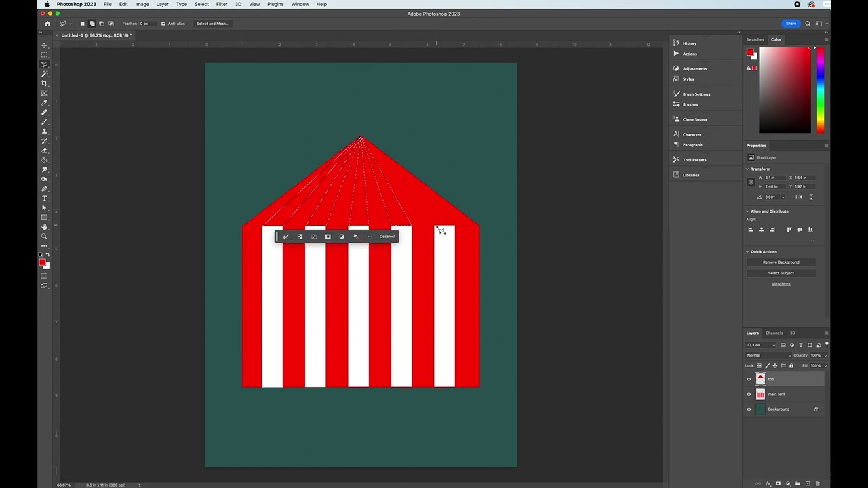Toggle lock all for layer
Screen dimensions: 868x488
(x=791, y=365)
